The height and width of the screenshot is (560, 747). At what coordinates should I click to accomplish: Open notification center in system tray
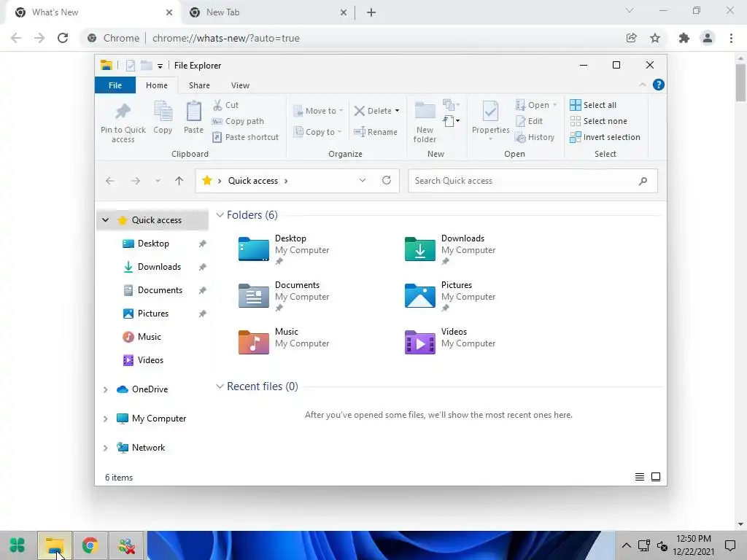pyautogui.click(x=729, y=545)
